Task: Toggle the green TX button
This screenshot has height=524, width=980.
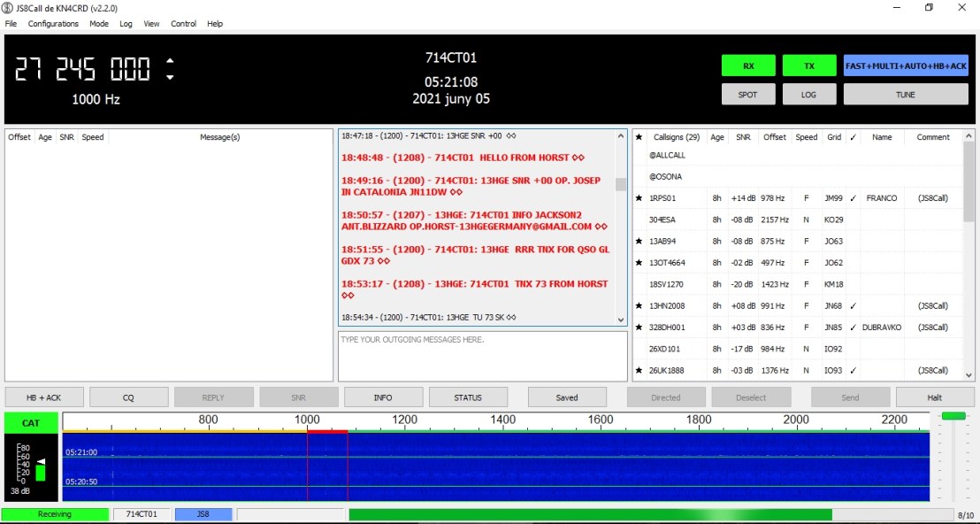Action: 808,65
